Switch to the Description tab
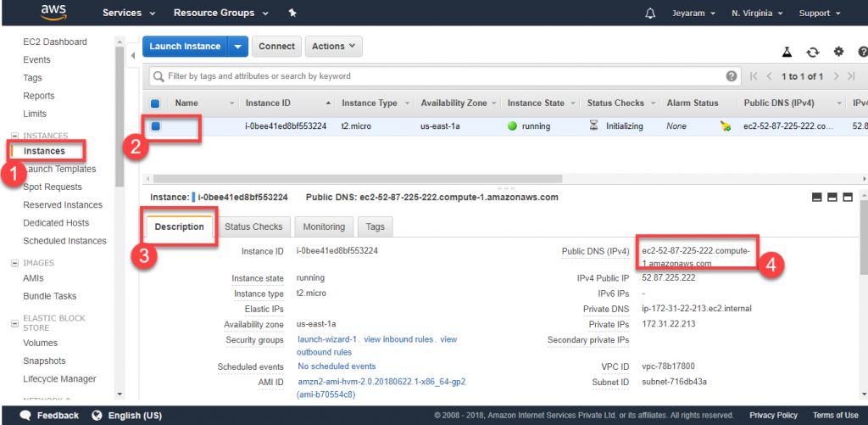This screenshot has width=868, height=425. point(180,226)
